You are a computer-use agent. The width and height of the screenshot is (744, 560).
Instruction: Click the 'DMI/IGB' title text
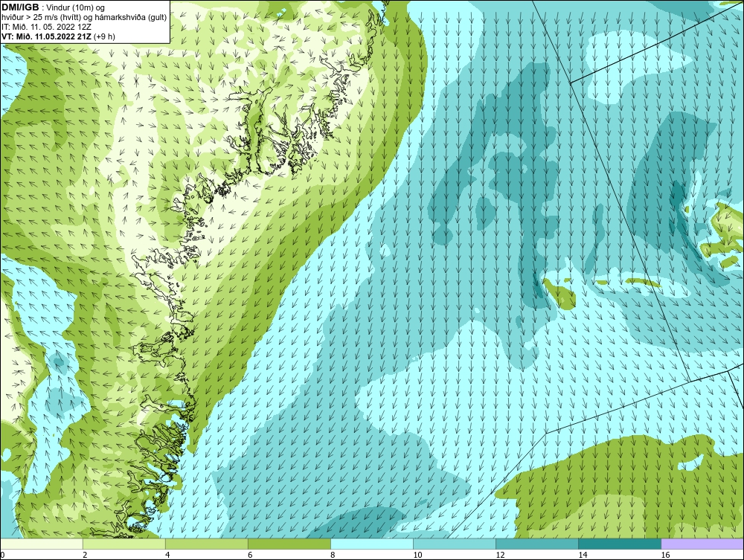[x=20, y=7]
